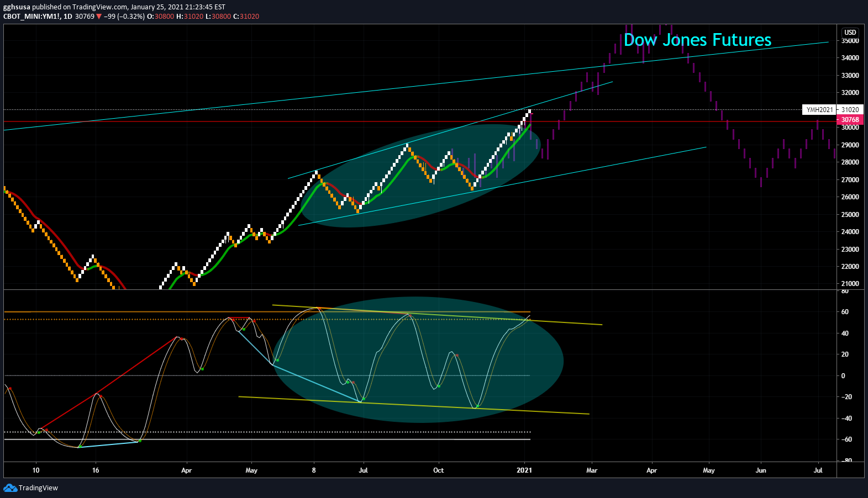Click the red down-triangle change indicator

click(99, 17)
